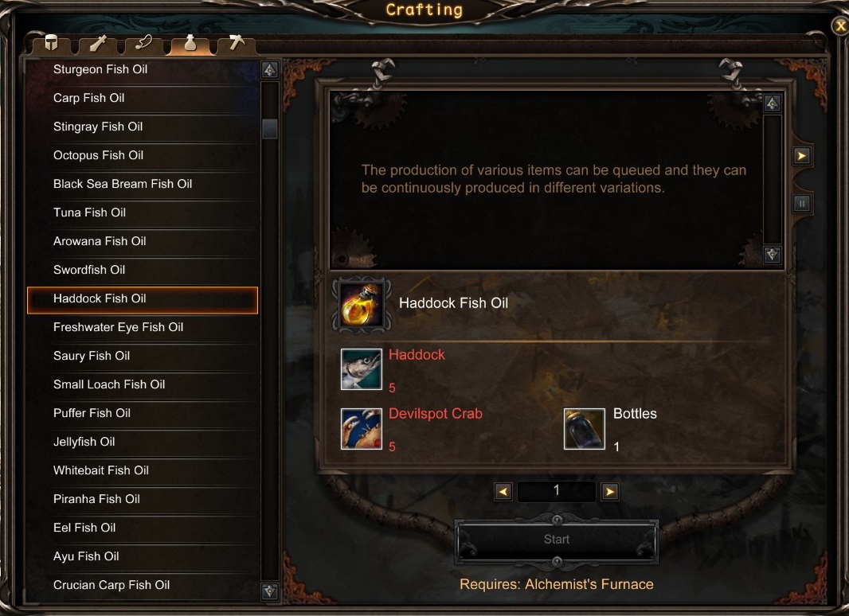Close the Crafting window
This screenshot has height=616, width=849.
tap(840, 25)
